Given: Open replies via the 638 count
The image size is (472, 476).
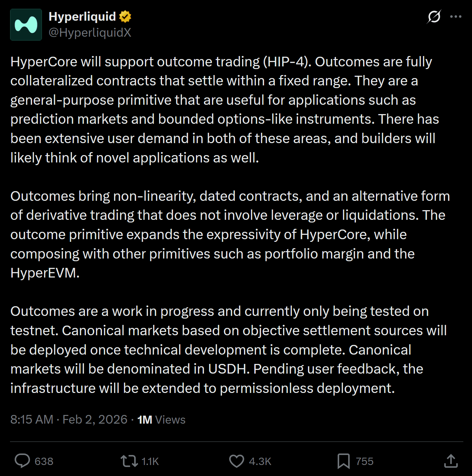Looking at the screenshot, I should pyautogui.click(x=44, y=461).
